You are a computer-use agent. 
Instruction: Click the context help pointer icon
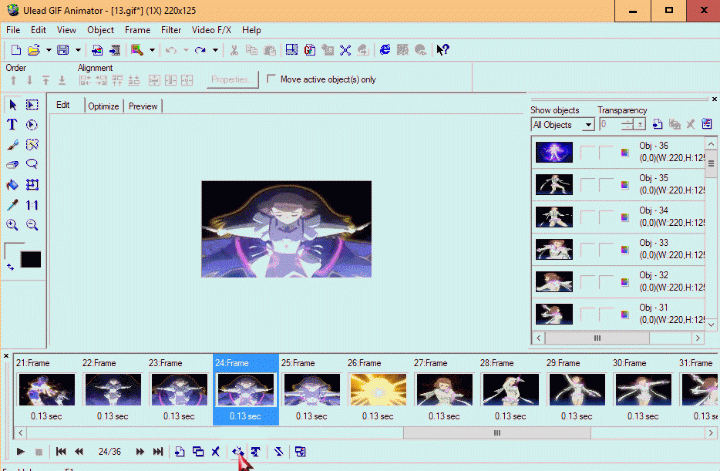tap(443, 50)
